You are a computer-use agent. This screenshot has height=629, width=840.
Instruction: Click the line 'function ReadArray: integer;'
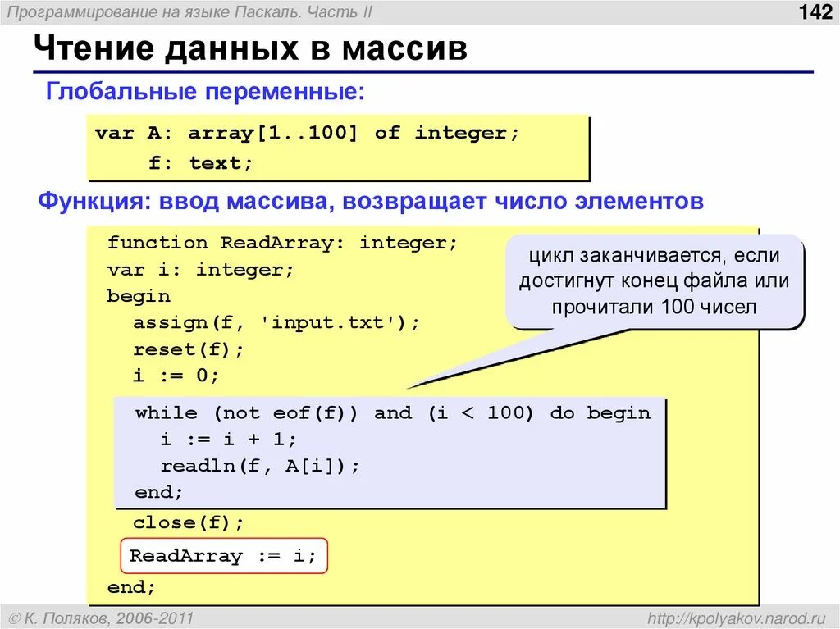point(282,244)
